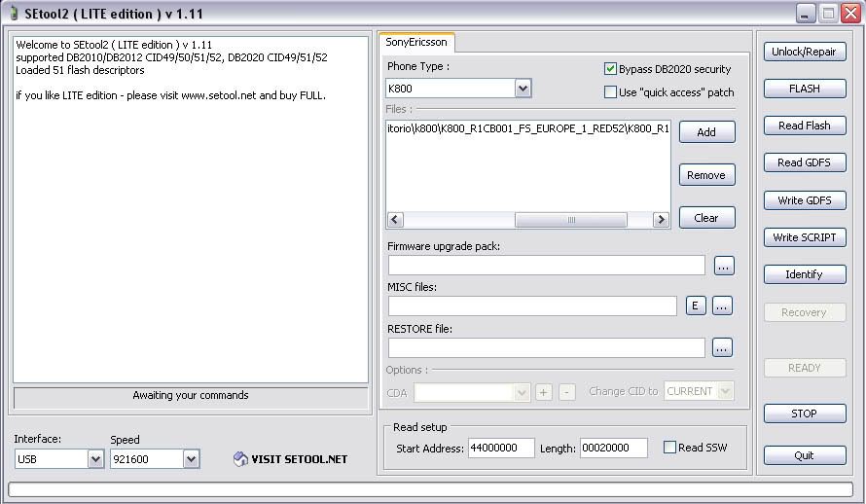Click the Firmware upgrade pack input field
This screenshot has height=504, width=866.
click(546, 265)
